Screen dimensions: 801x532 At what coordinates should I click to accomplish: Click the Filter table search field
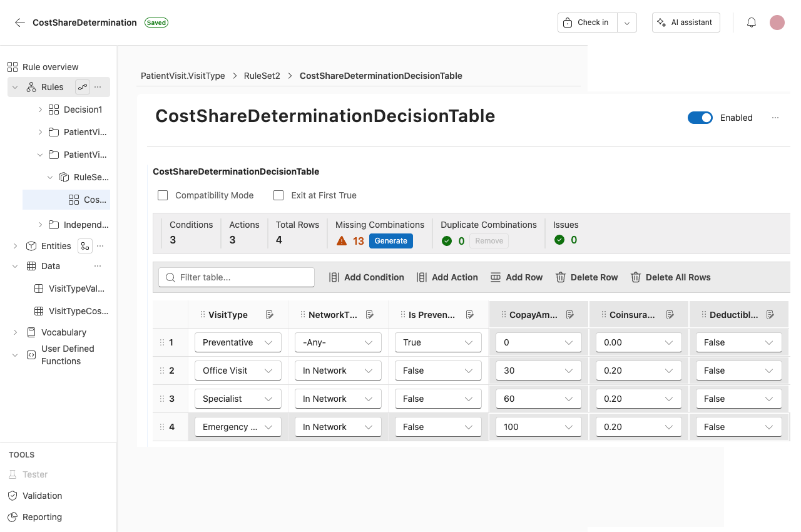(236, 277)
